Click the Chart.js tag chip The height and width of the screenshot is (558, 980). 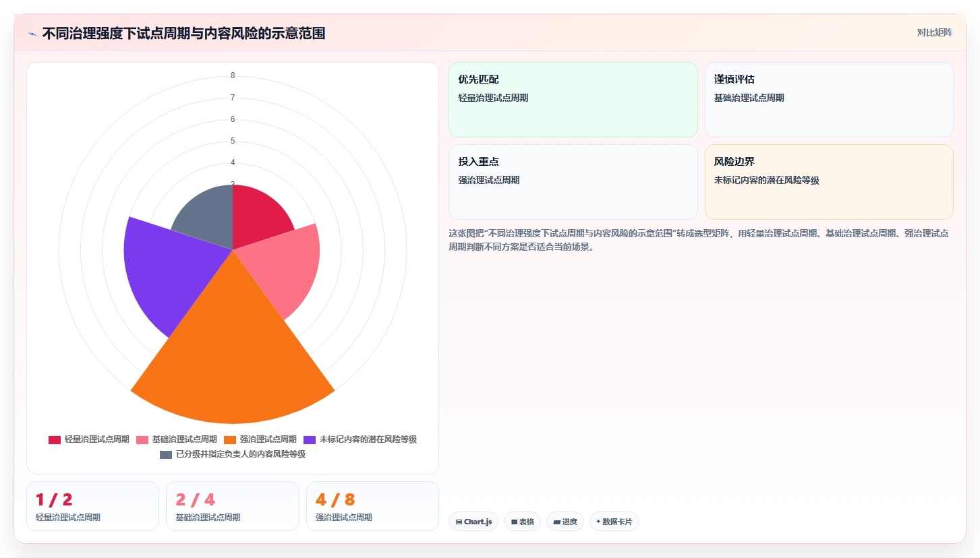click(x=473, y=522)
